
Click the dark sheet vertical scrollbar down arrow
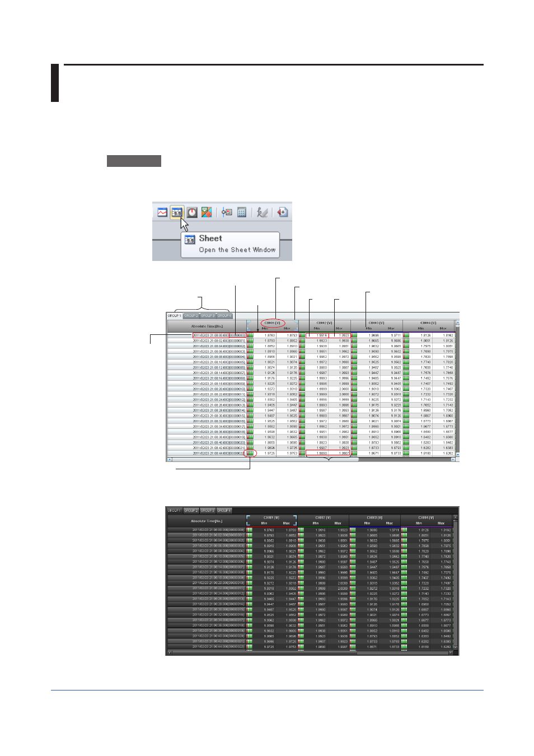pos(456,647)
